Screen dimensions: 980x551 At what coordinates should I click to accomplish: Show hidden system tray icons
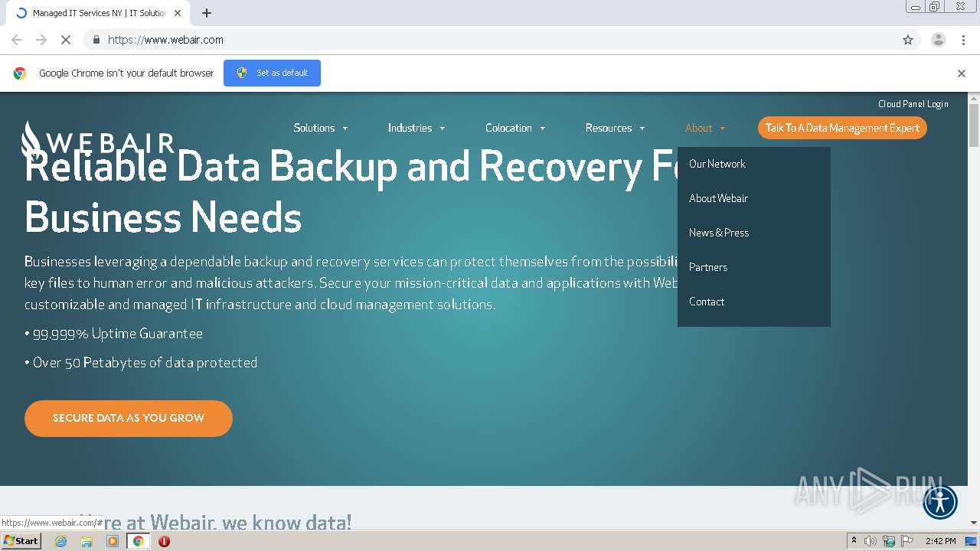pyautogui.click(x=854, y=541)
